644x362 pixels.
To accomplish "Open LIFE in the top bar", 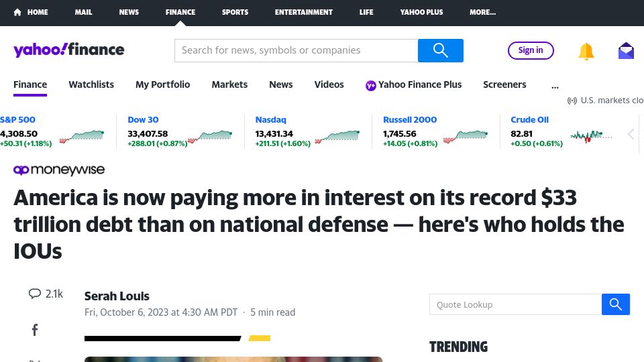I will coord(366,12).
